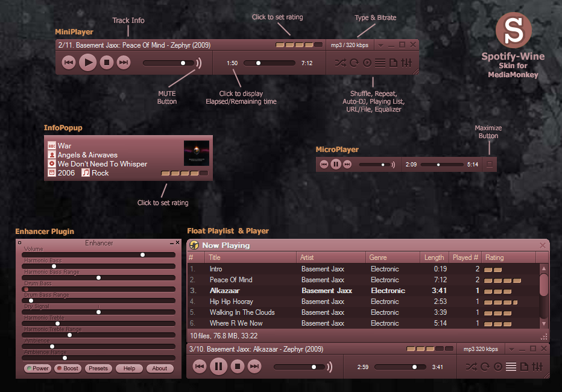The width and height of the screenshot is (562, 392).
Task: Click the MicroPlayer Maximize button
Action: [489, 165]
